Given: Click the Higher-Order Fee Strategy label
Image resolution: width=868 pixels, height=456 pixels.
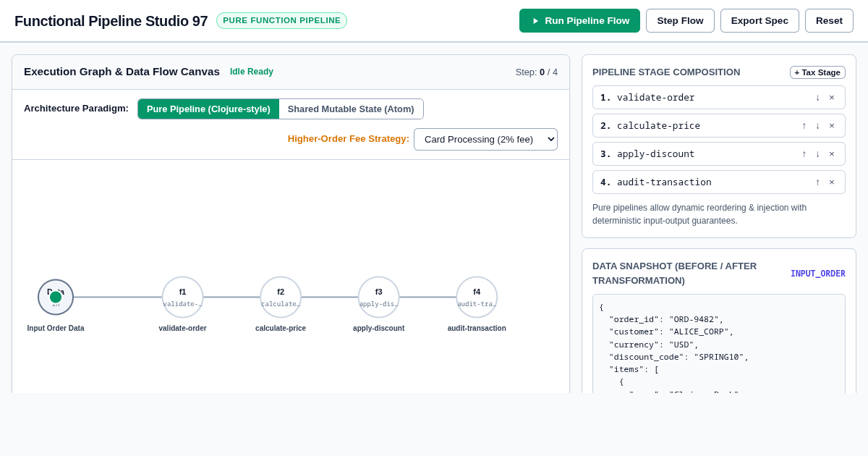Looking at the screenshot, I should (349, 139).
